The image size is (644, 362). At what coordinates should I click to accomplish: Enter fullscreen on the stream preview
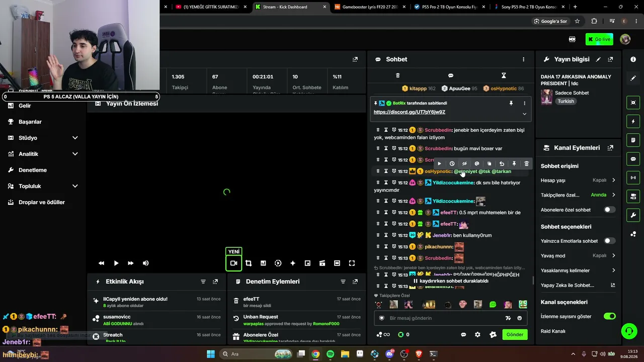(x=352, y=263)
